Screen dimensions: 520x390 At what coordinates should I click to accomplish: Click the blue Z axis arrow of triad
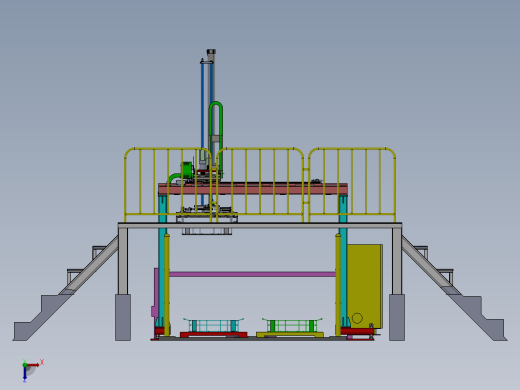[25, 374]
